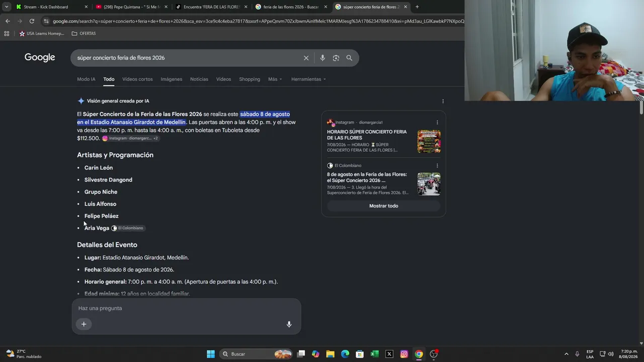The width and height of the screenshot is (644, 362).
Task: Open Instagram from the taskbar
Action: click(404, 354)
